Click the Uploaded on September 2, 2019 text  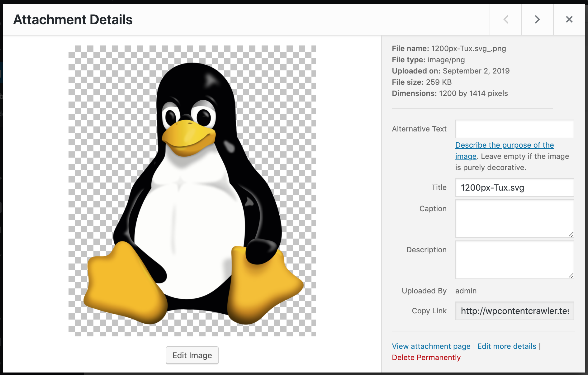pos(451,71)
